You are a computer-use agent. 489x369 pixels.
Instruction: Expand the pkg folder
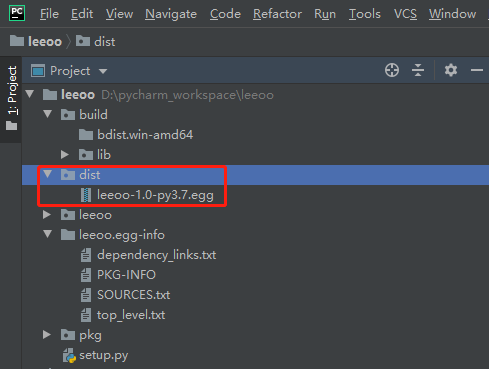coord(47,335)
